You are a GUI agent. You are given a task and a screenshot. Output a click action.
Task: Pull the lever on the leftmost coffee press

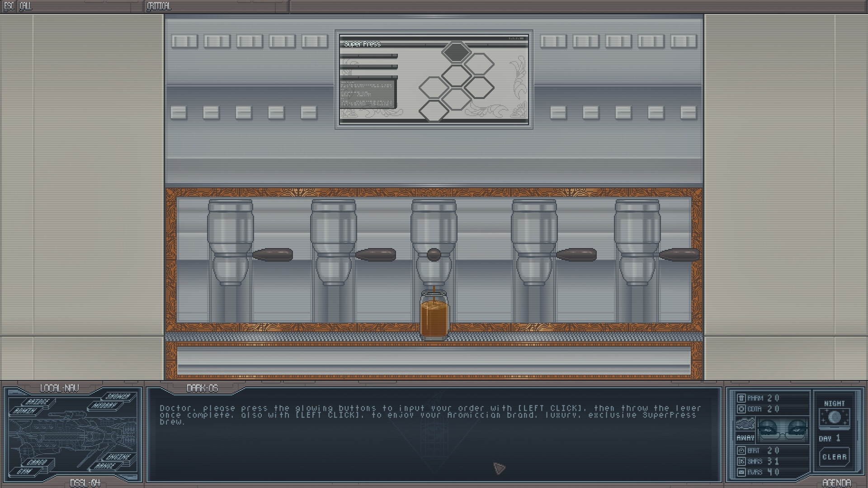pyautogui.click(x=274, y=254)
